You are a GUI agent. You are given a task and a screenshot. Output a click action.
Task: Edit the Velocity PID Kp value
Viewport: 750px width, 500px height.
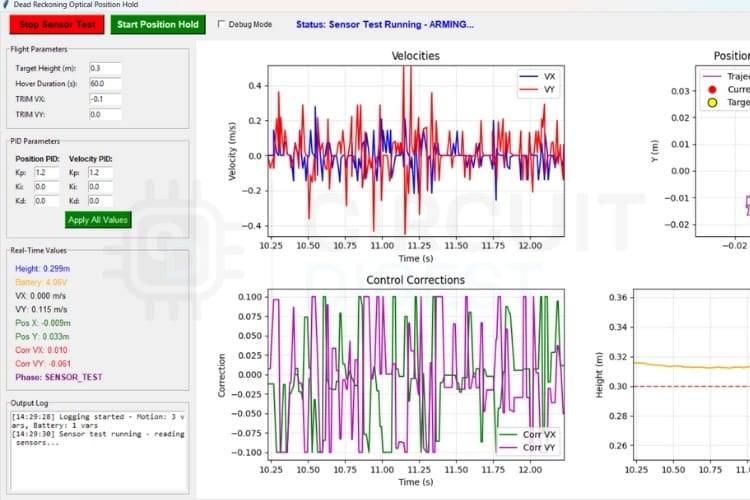(100, 173)
